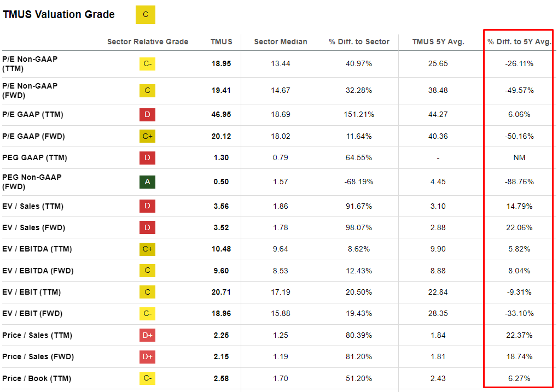Click the NM value in the PEG GAAP (TTM) row
Image resolution: width=558 pixels, height=392 pixels.
519,157
